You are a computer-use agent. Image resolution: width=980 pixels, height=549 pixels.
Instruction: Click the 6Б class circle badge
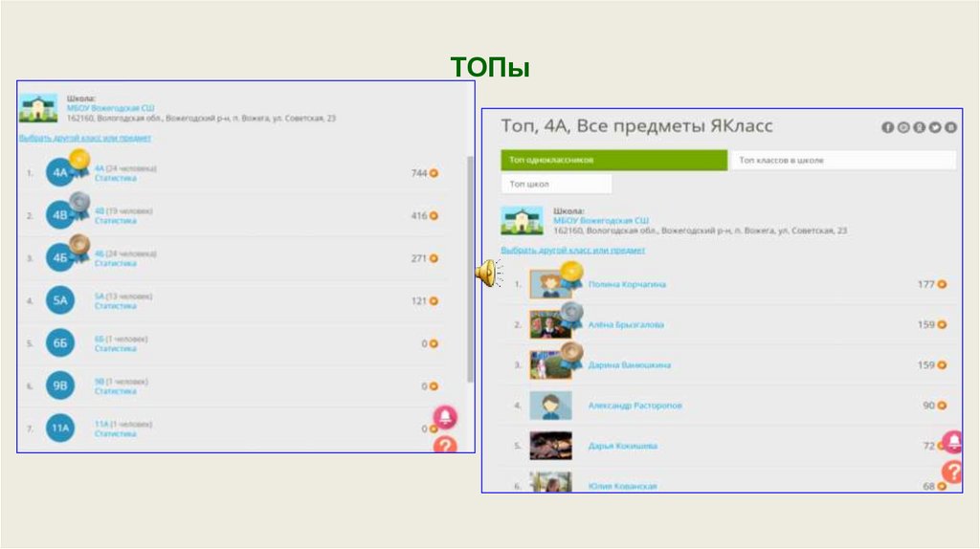tap(60, 343)
